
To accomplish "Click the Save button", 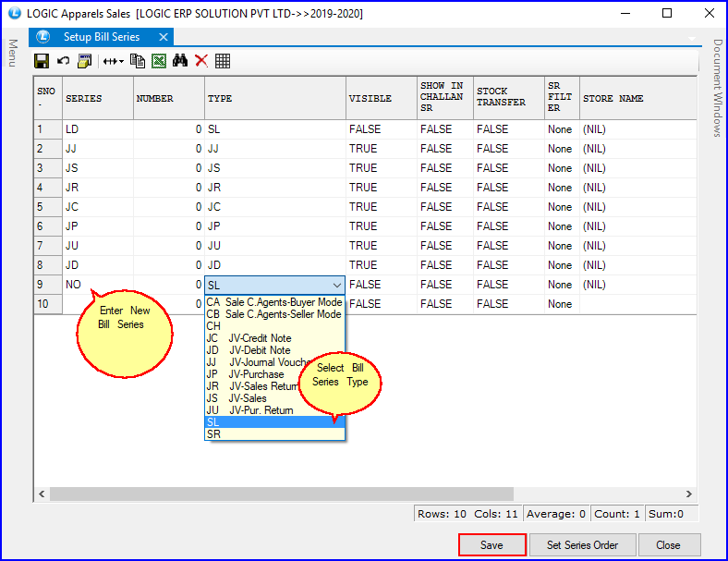I will click(x=491, y=544).
